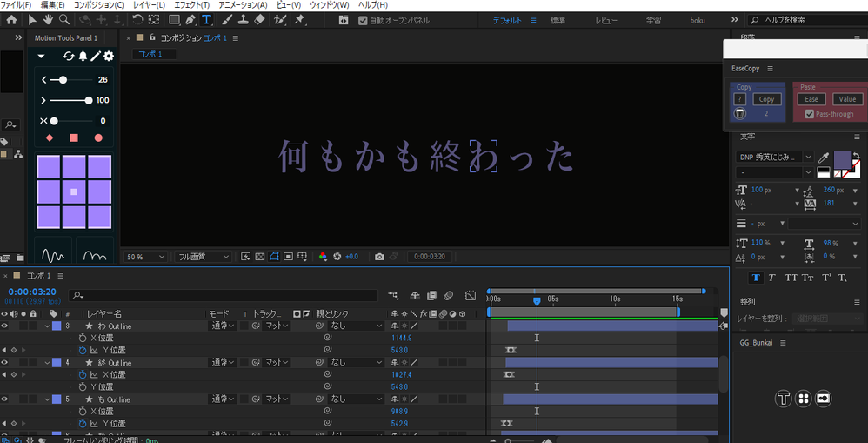Click the ease-in slider valued 26
This screenshot has width=868, height=443.
(x=71, y=80)
